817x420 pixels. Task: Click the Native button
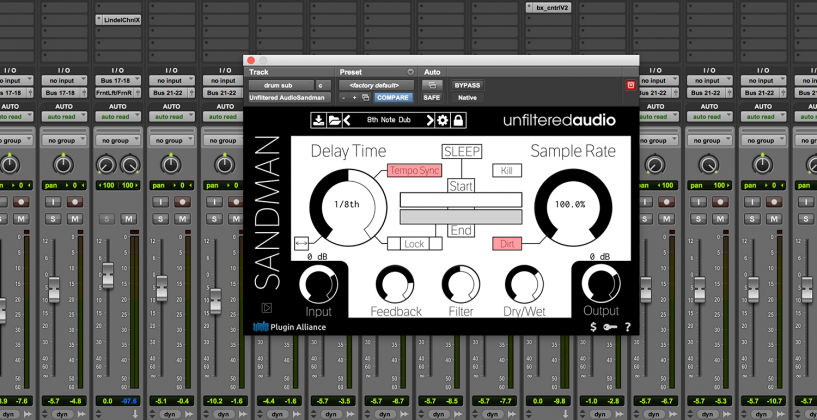[x=467, y=97]
